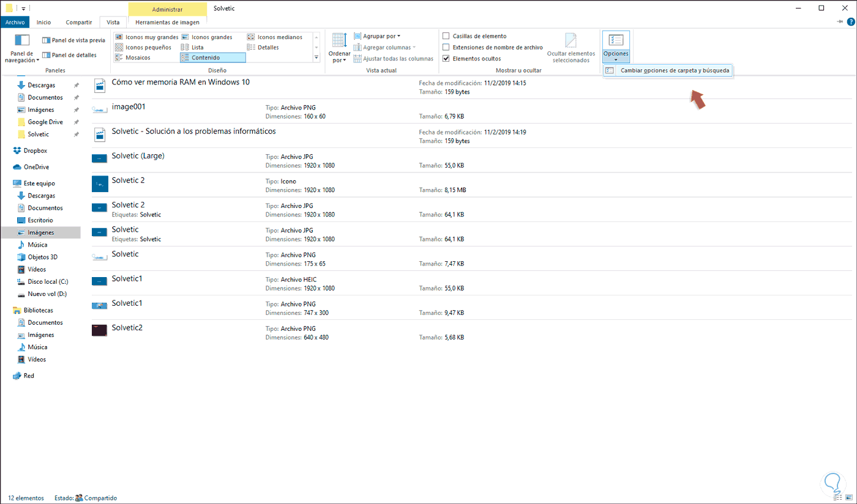Viewport: 857px width, 504px height.
Task: Open the Agrupar por dropdown
Action: [376, 36]
